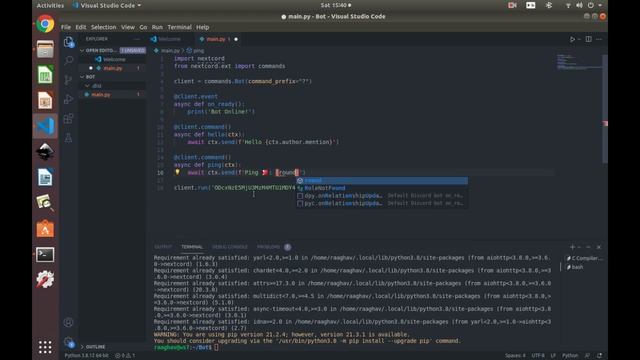
Task: Collapse the BOT folder section
Action: [x=82, y=77]
